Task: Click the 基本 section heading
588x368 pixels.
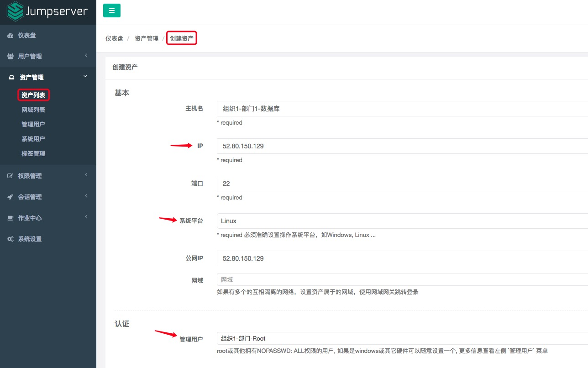Action: click(x=122, y=93)
